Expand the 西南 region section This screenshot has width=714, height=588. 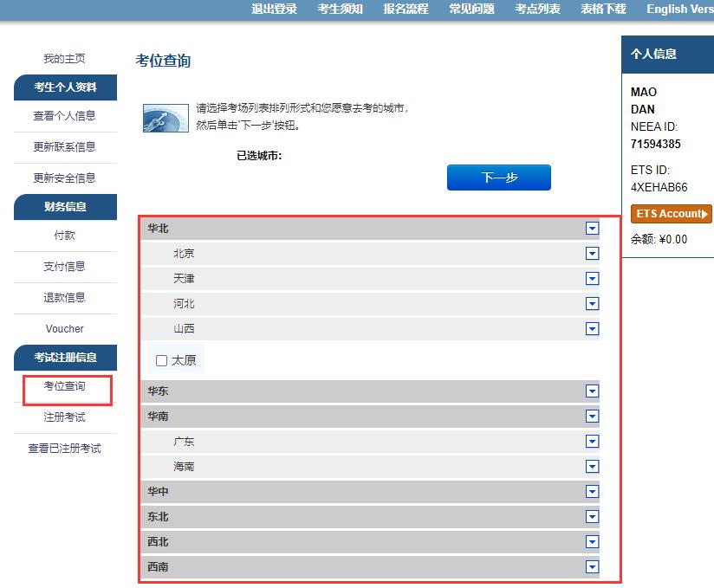point(592,566)
